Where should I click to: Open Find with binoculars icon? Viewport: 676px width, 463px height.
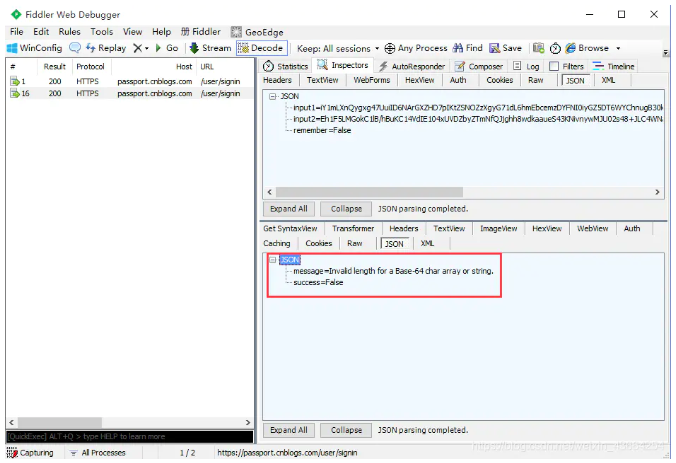pos(467,48)
